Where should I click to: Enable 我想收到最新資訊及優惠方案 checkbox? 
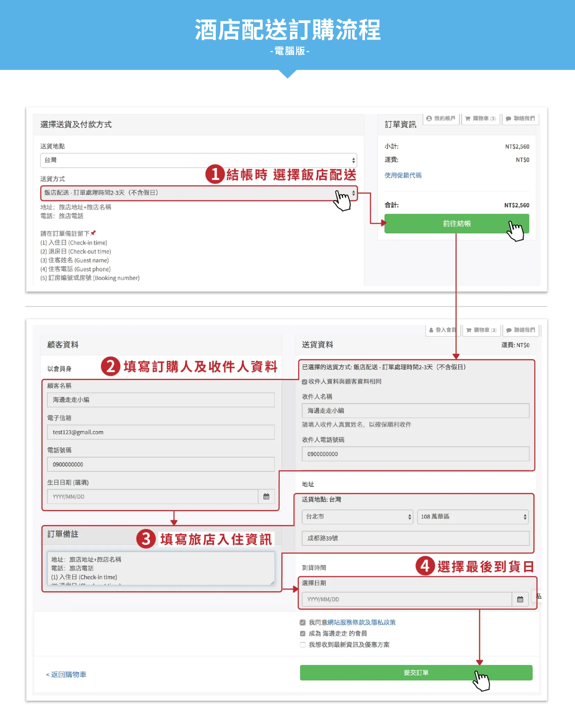[303, 645]
